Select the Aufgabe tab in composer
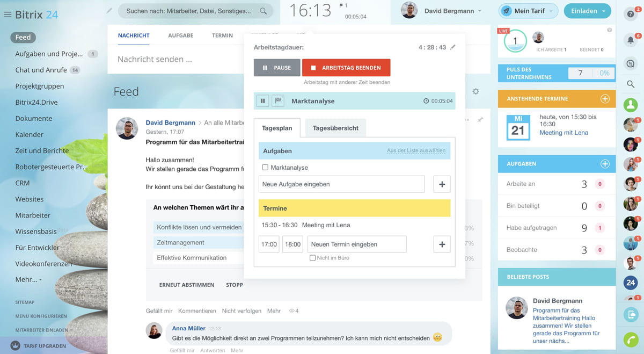644x354 pixels. click(180, 35)
